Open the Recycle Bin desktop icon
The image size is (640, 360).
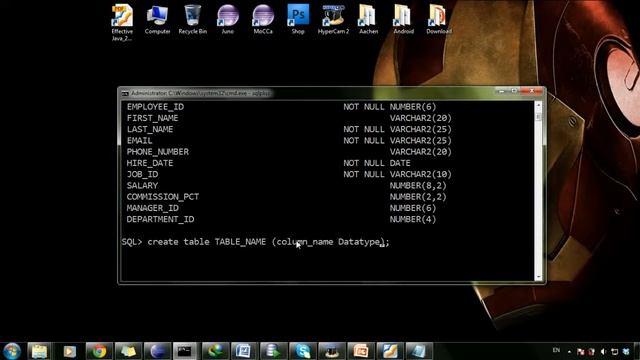click(193, 20)
